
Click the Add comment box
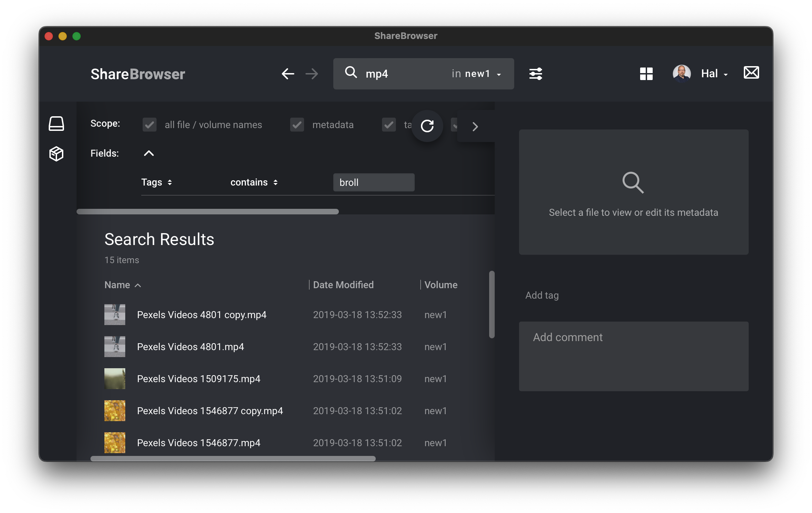[634, 356]
